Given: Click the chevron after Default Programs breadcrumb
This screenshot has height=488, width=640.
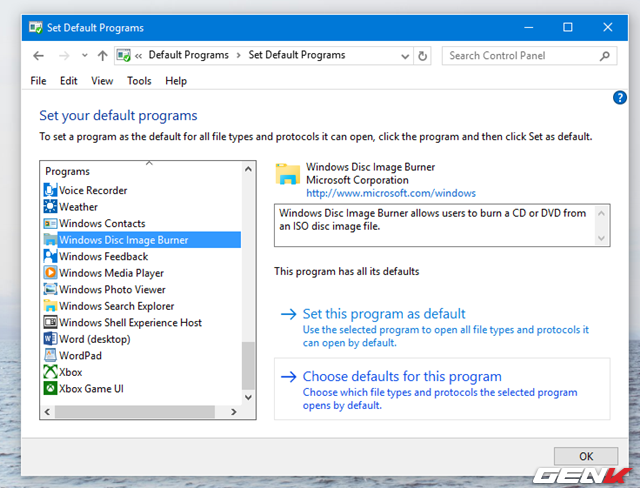Looking at the screenshot, I should [x=239, y=55].
